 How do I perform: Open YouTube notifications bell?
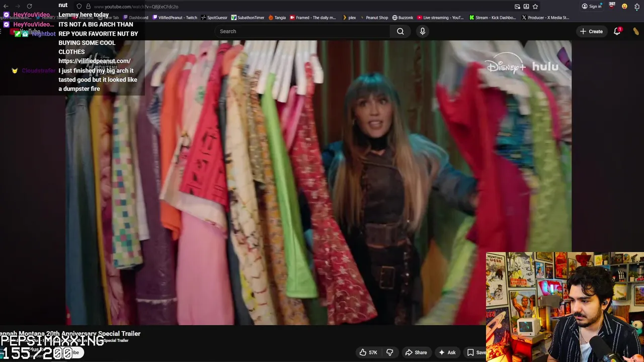[x=617, y=31]
